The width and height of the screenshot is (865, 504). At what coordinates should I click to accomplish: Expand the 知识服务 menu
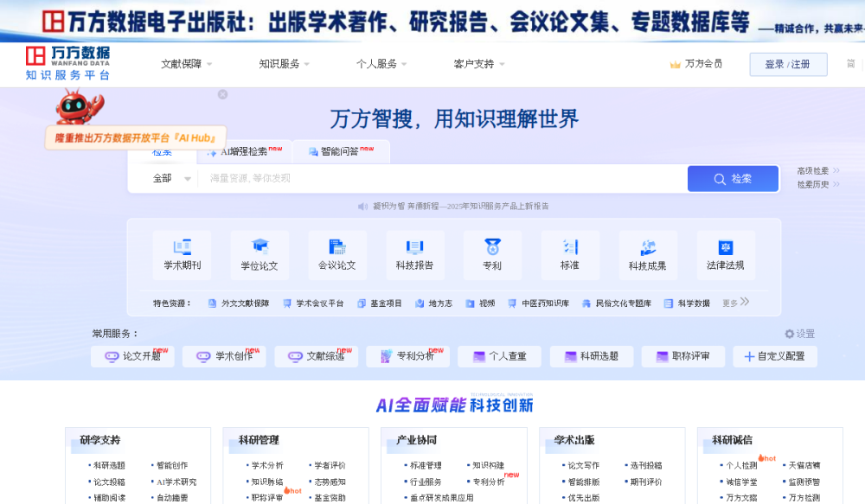pyautogui.click(x=284, y=64)
